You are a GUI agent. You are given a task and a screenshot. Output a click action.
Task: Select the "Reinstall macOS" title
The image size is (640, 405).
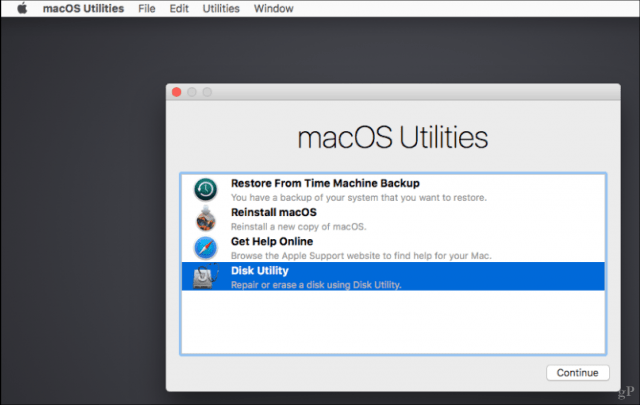(273, 212)
